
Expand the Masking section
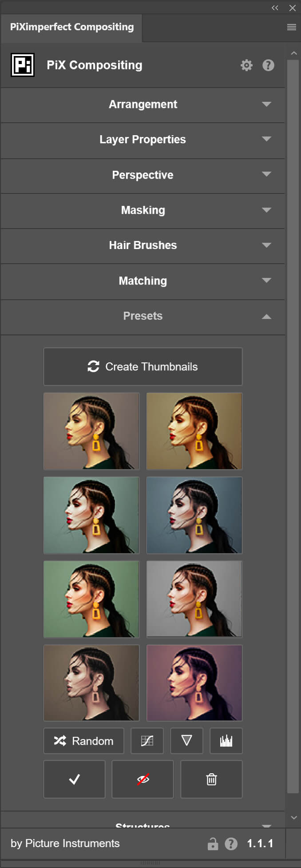point(143,210)
